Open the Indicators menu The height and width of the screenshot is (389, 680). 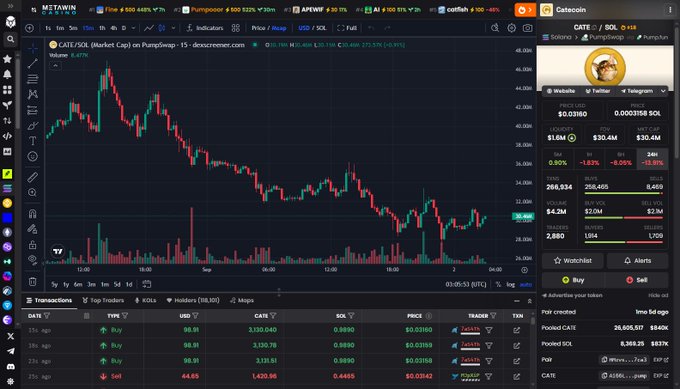tap(205, 28)
